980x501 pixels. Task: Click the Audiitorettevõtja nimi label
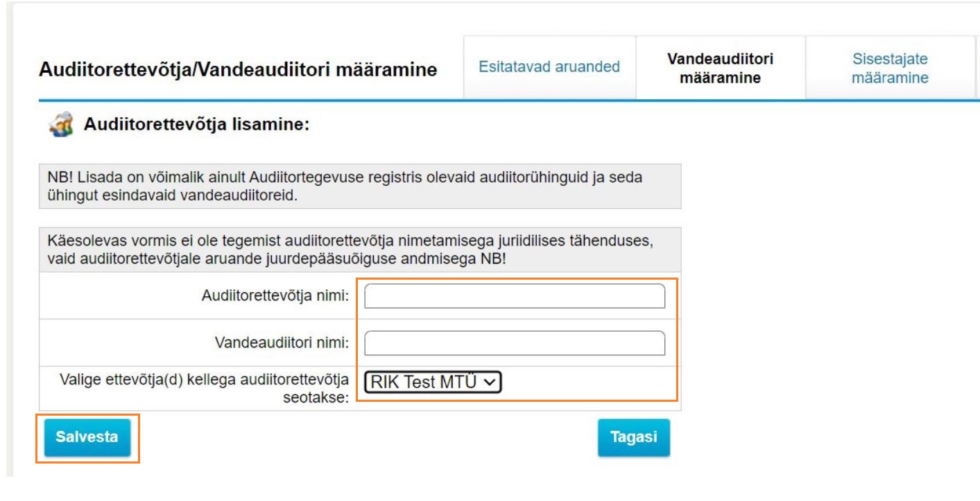(x=275, y=297)
